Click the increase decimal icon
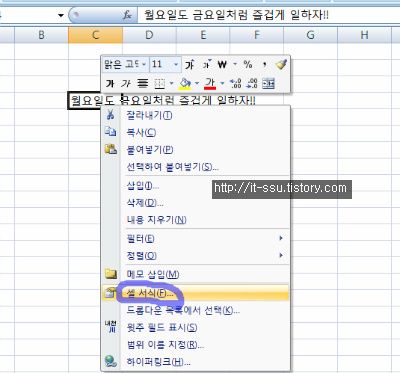 (236, 83)
